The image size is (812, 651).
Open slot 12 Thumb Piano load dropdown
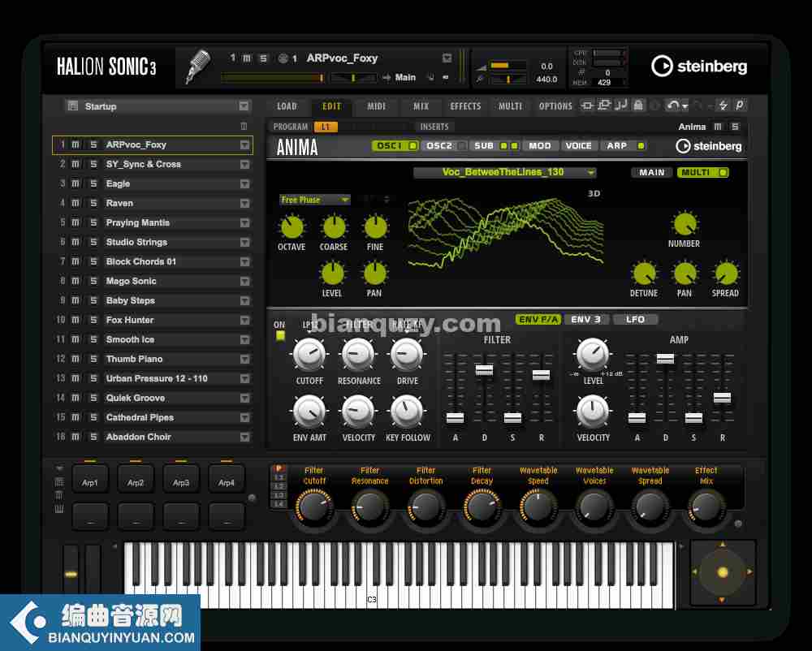click(x=245, y=359)
